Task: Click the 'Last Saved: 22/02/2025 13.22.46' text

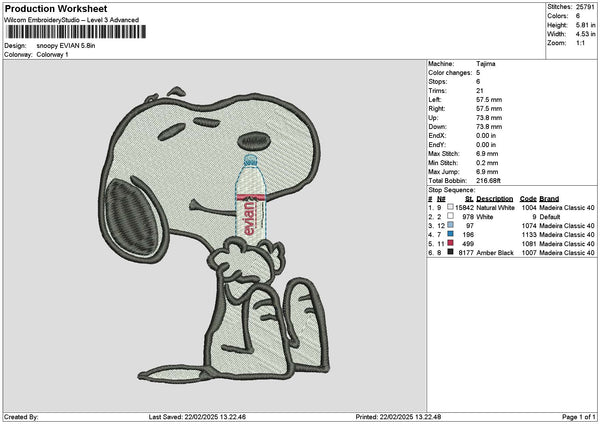Action: [x=197, y=417]
